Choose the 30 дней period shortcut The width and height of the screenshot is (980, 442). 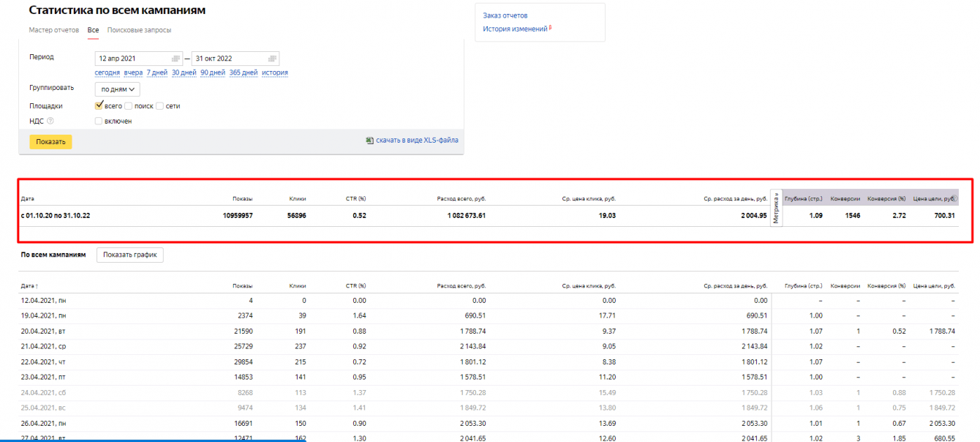184,72
